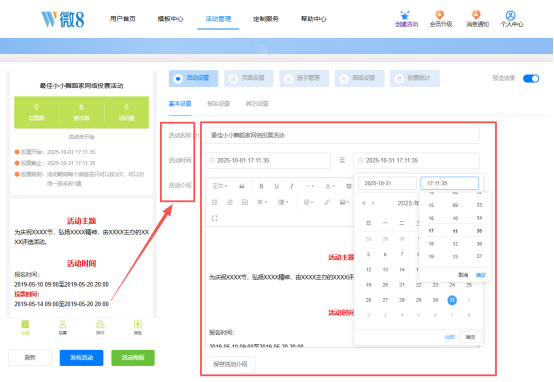Click the start time field 2025-10-01
This screenshot has width=554, height=382.
click(268, 160)
